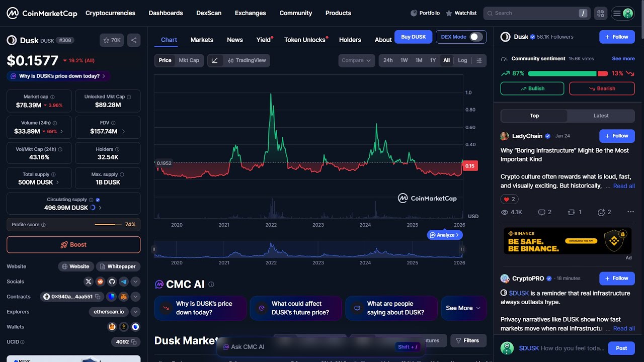Click the comment icon on LadyChain's post

pos(541,212)
